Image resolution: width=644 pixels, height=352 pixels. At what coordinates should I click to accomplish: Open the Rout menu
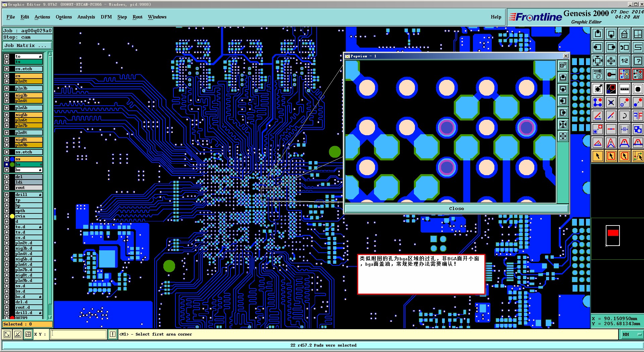tap(138, 17)
